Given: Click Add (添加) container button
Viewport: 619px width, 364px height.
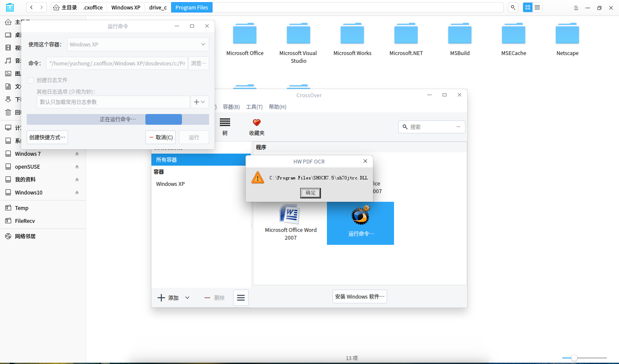Looking at the screenshot, I should pyautogui.click(x=168, y=298).
